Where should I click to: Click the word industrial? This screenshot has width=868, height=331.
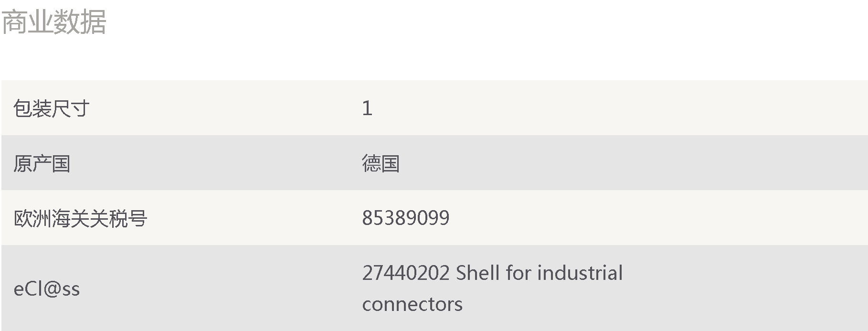point(580,273)
